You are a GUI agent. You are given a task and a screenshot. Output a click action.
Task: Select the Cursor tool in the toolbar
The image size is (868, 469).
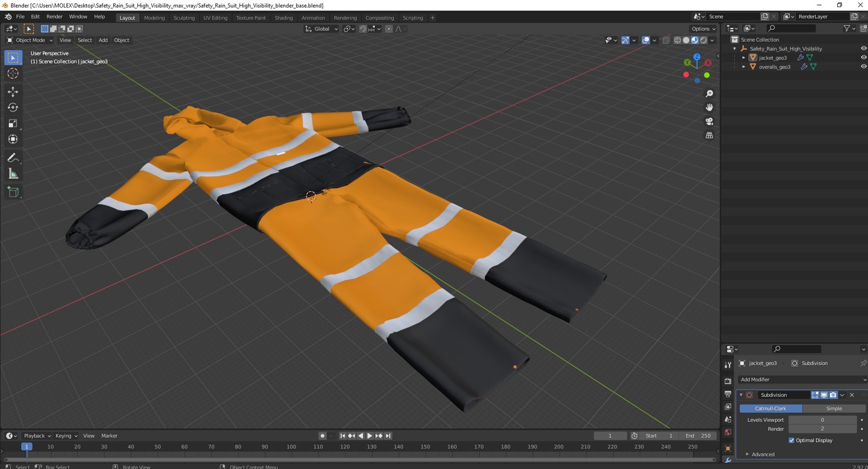[x=13, y=73]
